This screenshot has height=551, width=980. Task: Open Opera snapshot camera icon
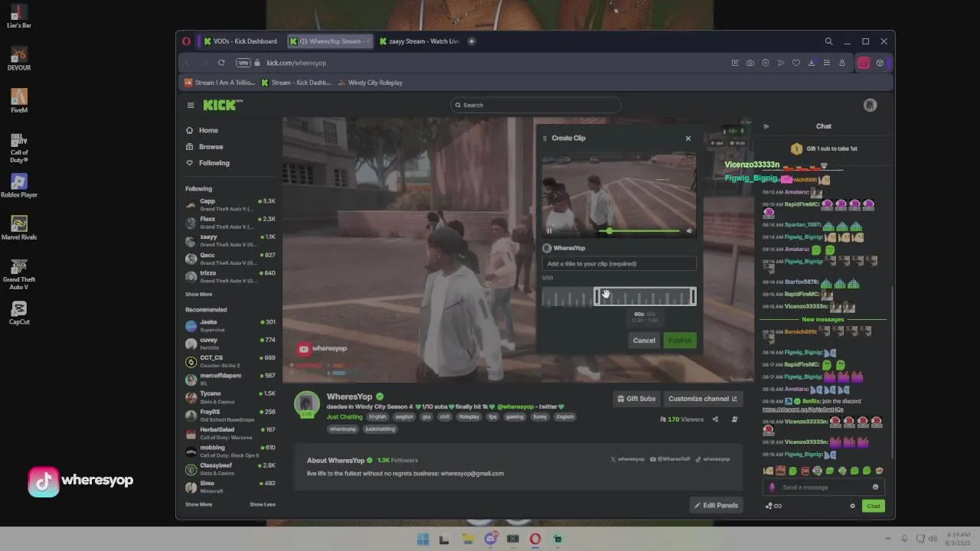coord(750,63)
